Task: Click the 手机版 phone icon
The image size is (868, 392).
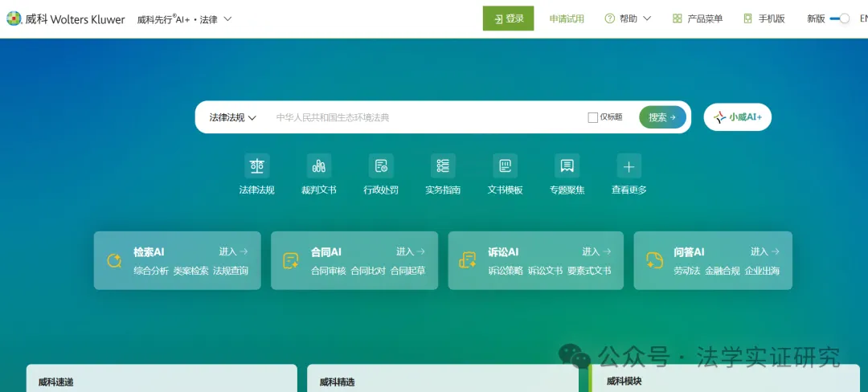Action: (x=748, y=18)
